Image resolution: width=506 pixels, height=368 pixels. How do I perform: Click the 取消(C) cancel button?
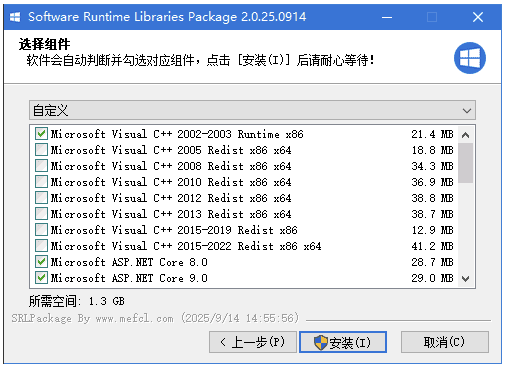point(445,342)
